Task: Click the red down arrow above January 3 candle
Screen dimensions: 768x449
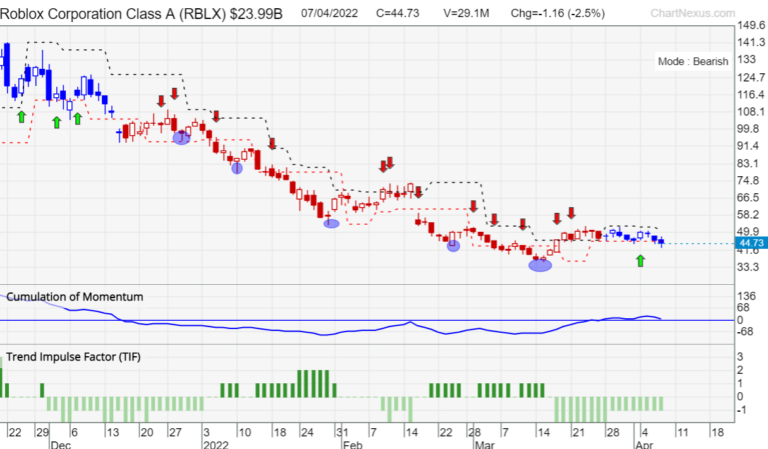Action: [x=216, y=116]
